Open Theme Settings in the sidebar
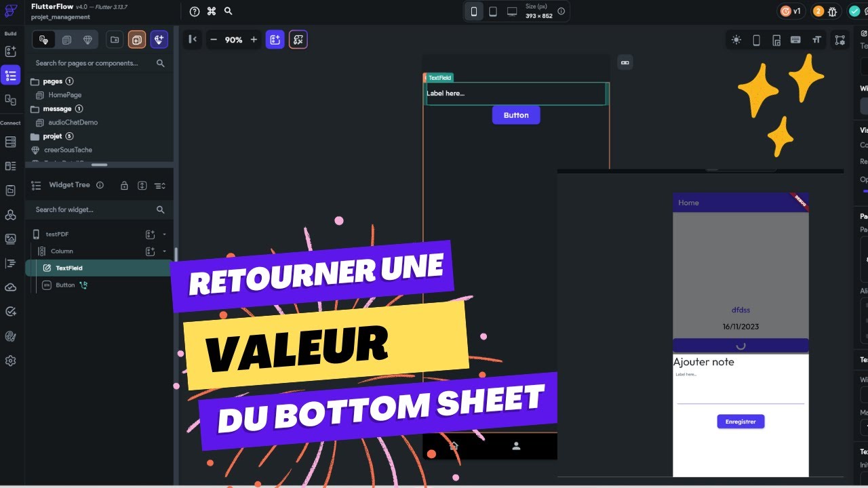The image size is (868, 488). (x=10, y=336)
